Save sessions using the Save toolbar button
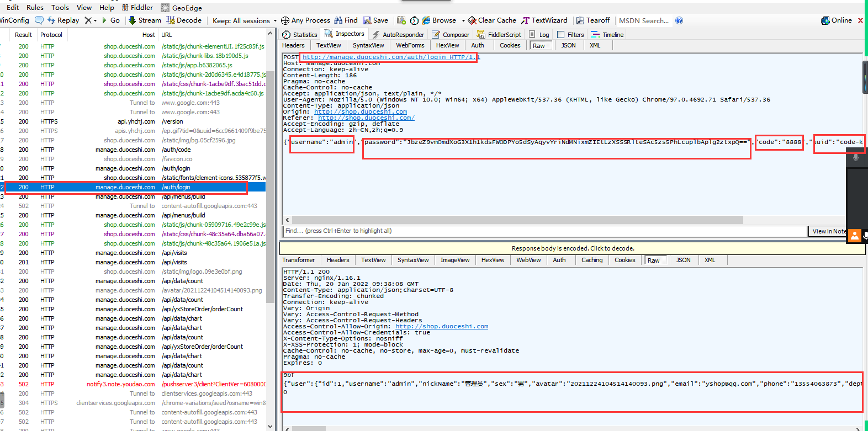 pos(375,20)
